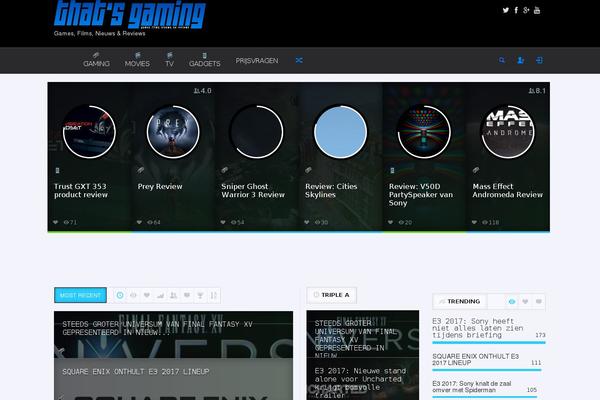This screenshot has height=400, width=600.
Task: Open the YouTube channel icon
Action: (537, 10)
